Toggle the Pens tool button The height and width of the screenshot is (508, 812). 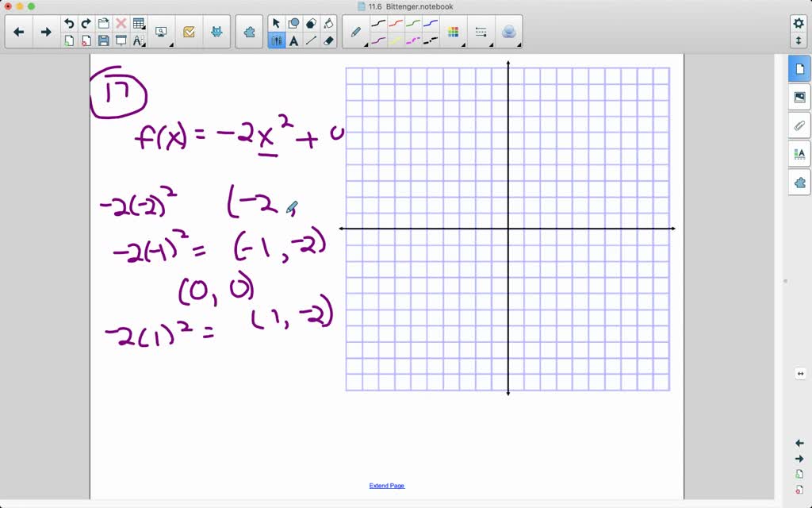[276, 40]
